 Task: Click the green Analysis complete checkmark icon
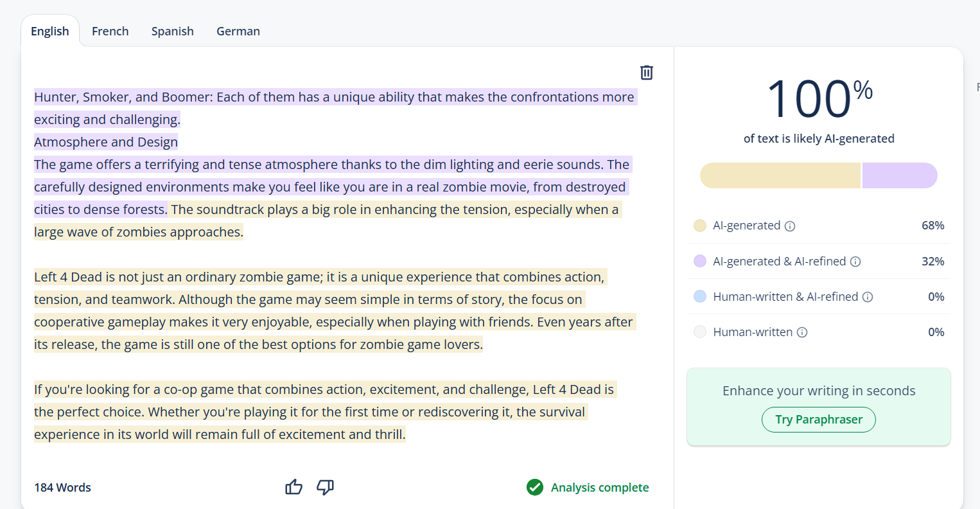[x=535, y=488]
